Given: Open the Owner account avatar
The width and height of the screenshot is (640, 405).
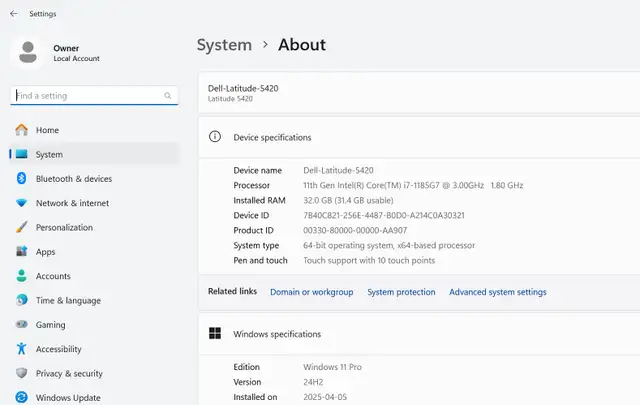Looking at the screenshot, I should [x=28, y=53].
